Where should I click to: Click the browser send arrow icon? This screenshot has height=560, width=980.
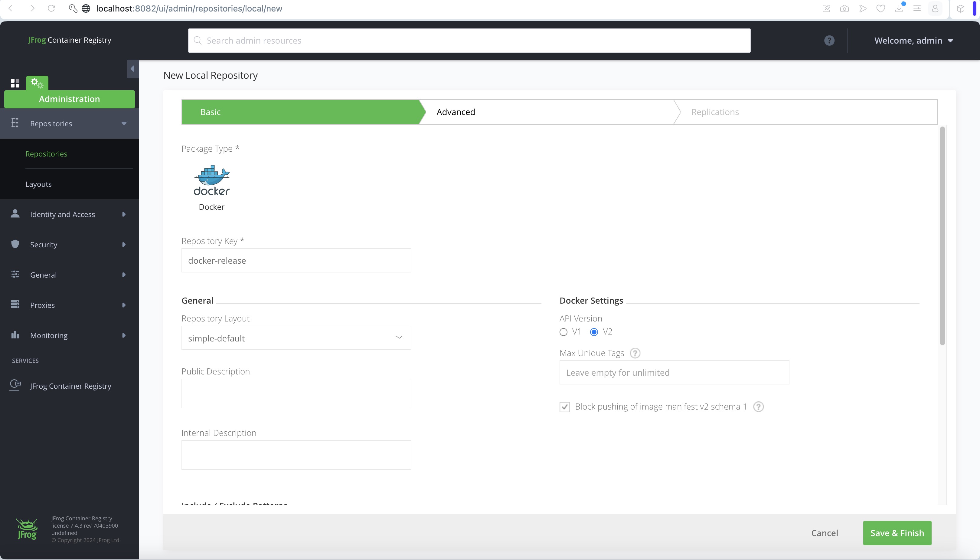pos(863,8)
